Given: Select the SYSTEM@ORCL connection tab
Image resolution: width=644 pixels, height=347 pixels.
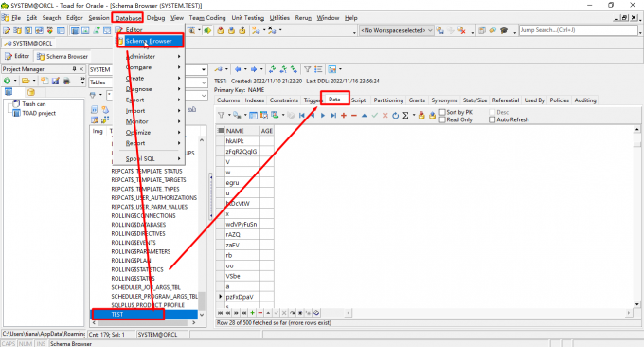Looking at the screenshot, I should click(x=27, y=44).
